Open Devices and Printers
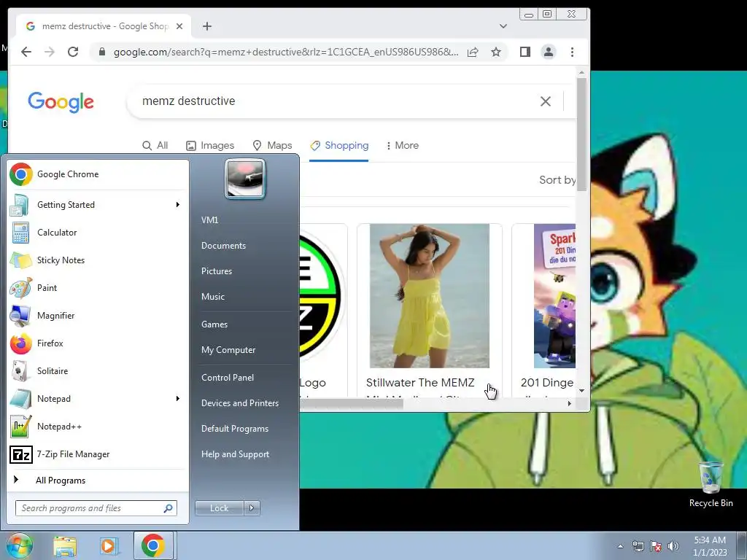747x560 pixels. pos(239,403)
